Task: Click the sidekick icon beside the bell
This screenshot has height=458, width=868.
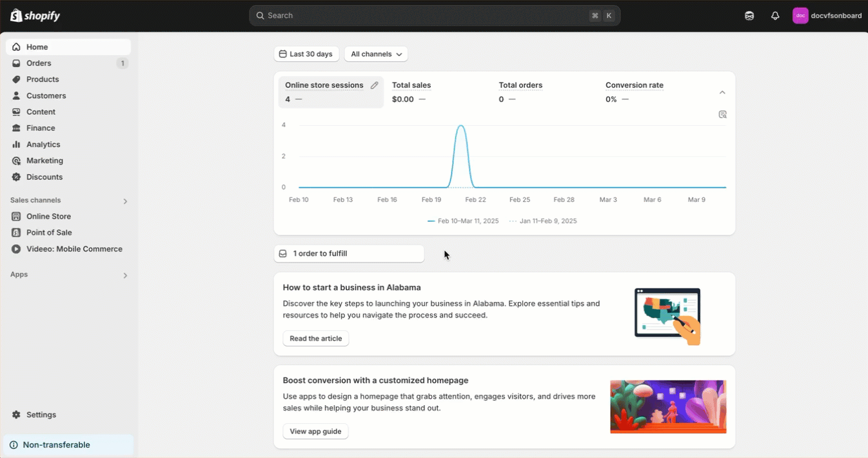Action: click(x=749, y=16)
